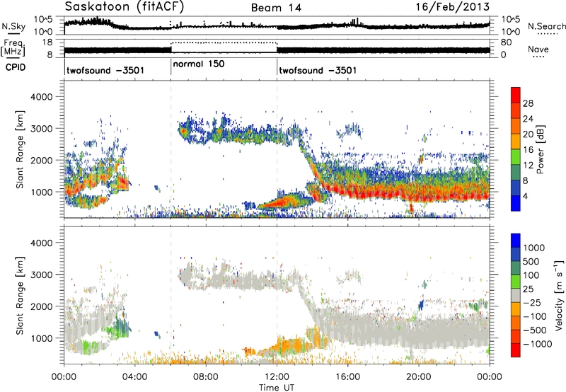Viewport: 566px width, 392px height.
Task: Click the '80' tick on the right Nave axis
Action: 506,42
